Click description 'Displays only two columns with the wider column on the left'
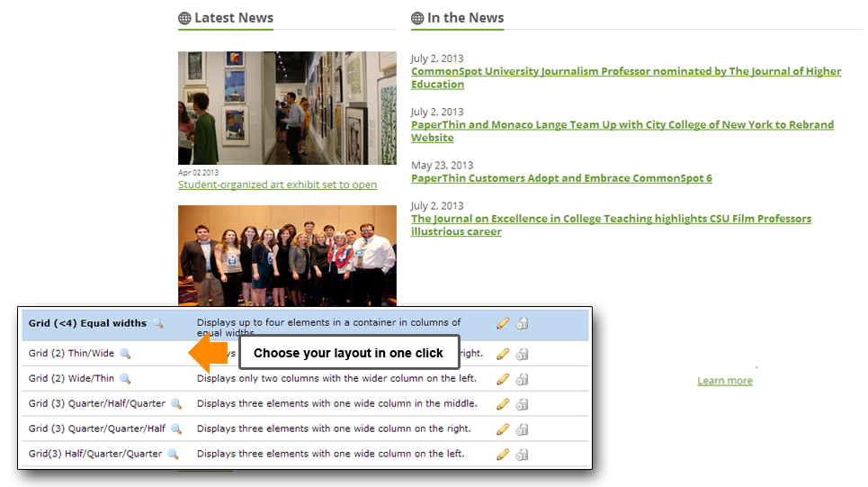868x487 pixels. point(336,378)
